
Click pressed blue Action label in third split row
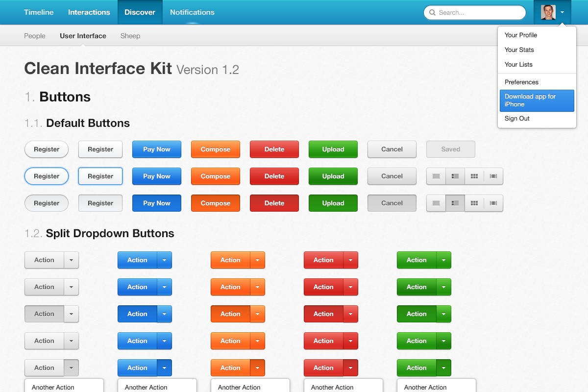click(137, 314)
